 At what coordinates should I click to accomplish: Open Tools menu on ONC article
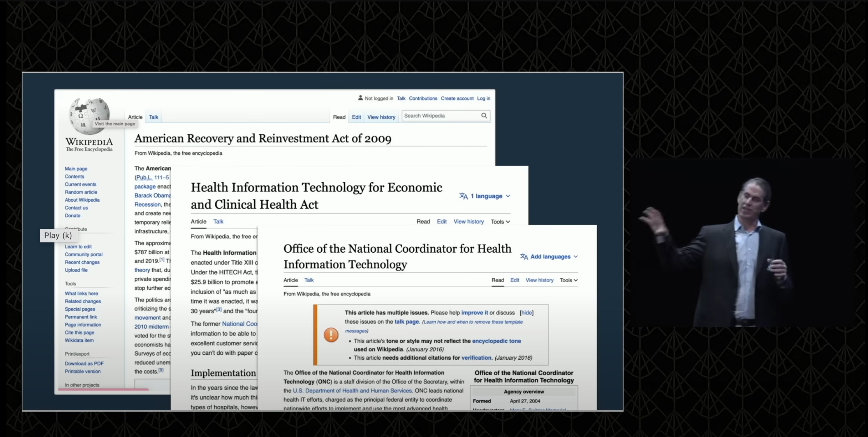[x=568, y=280]
